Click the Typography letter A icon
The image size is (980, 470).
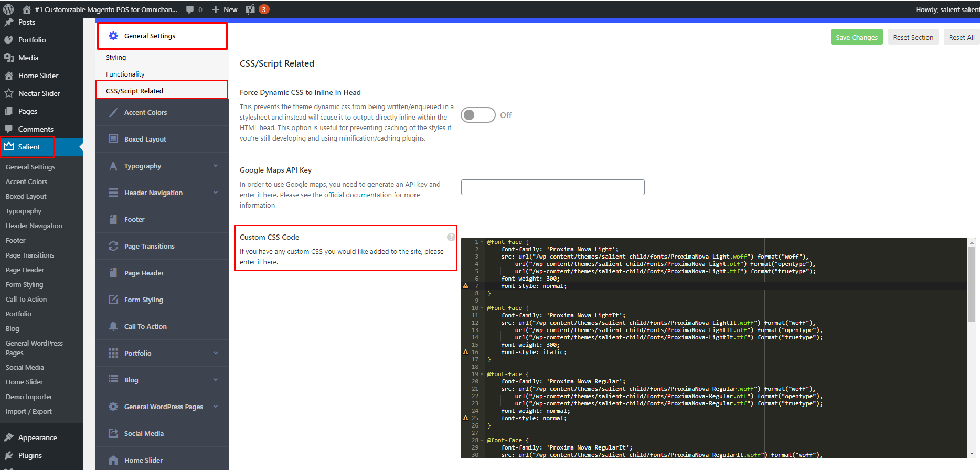113,166
